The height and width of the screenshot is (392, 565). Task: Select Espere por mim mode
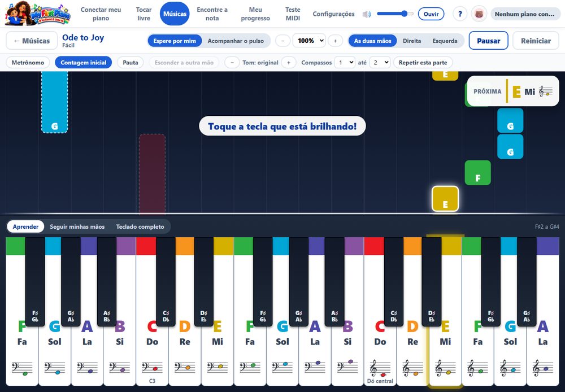pos(175,41)
